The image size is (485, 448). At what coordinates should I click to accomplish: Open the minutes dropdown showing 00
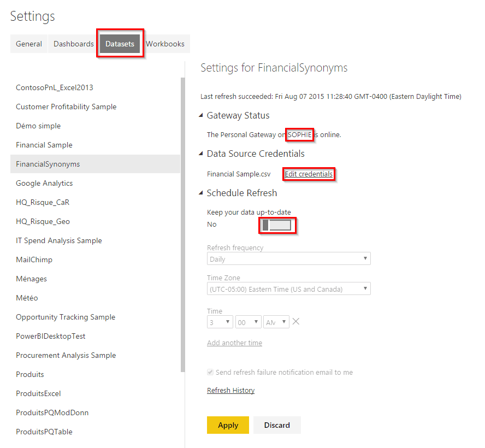pos(248,322)
